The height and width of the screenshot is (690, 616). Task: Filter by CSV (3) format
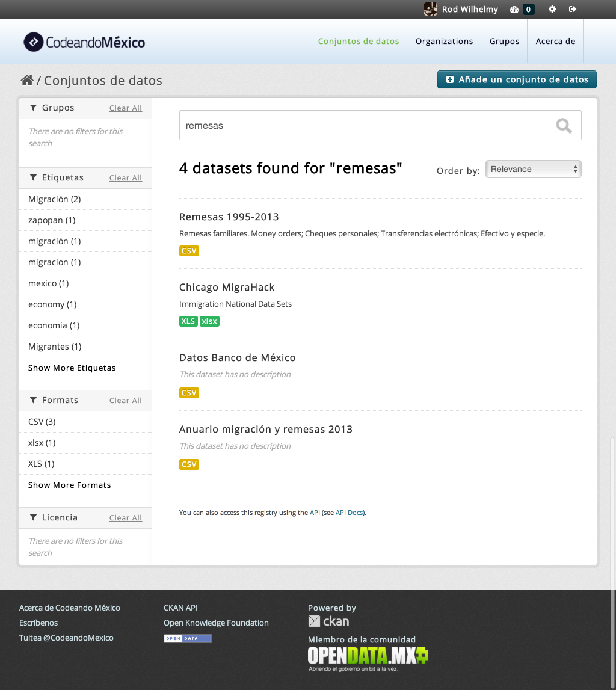coord(42,422)
